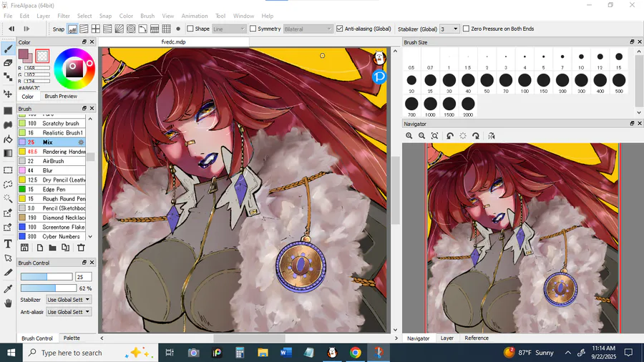The height and width of the screenshot is (362, 644).
Task: Enable the Symmetry checkbox
Action: tap(253, 29)
